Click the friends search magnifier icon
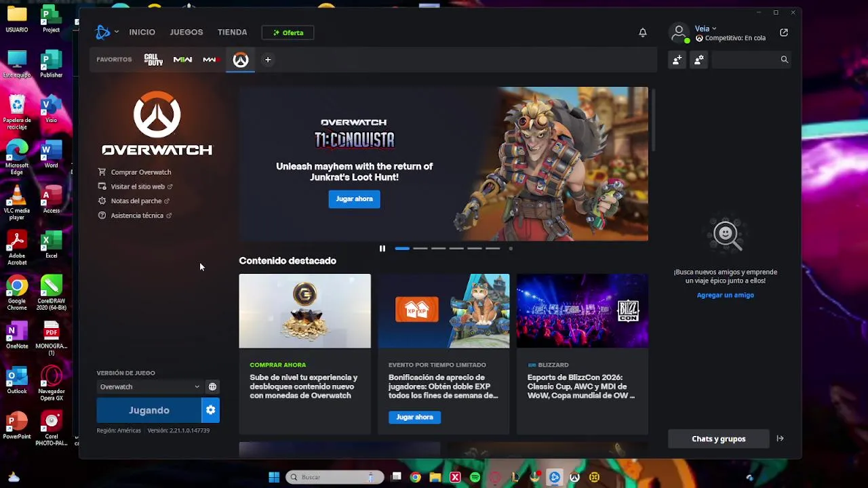 click(x=785, y=60)
